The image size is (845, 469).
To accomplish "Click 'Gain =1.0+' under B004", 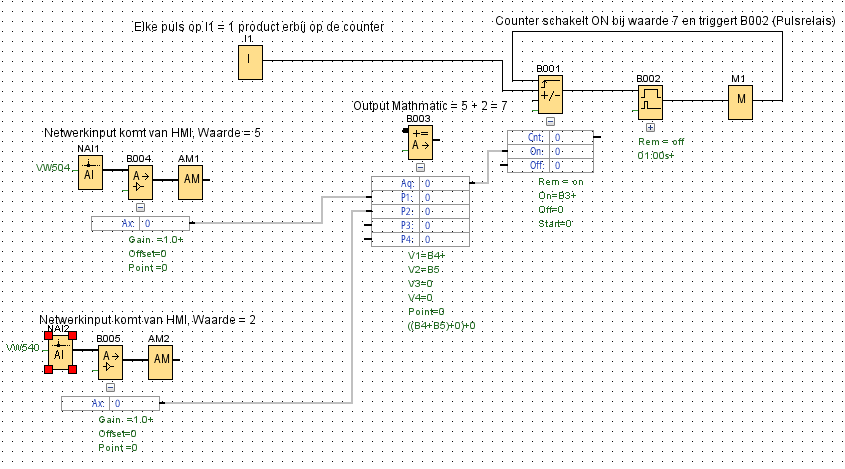I will (156, 240).
